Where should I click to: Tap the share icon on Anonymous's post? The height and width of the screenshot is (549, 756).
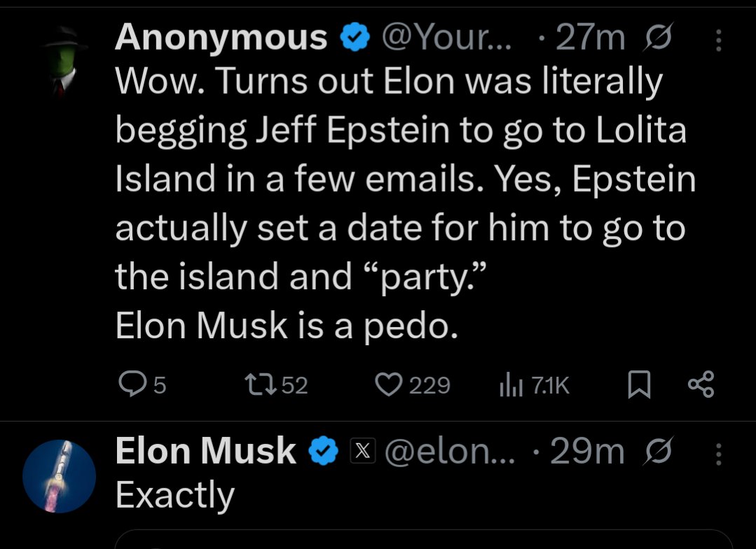[x=701, y=384]
